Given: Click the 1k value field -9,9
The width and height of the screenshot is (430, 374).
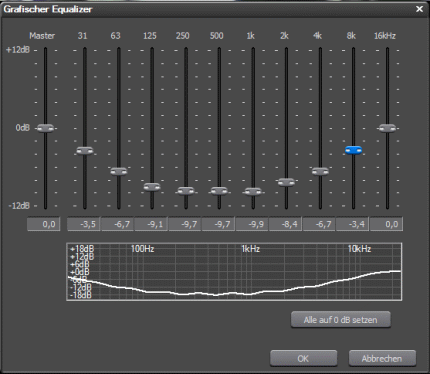Looking at the screenshot, I should pyautogui.click(x=252, y=224).
